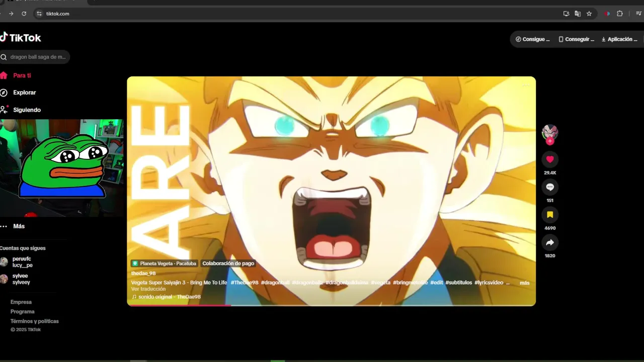Click the #lyricsvideo hashtag
Viewport: 644px width, 362px height.
[489, 283]
